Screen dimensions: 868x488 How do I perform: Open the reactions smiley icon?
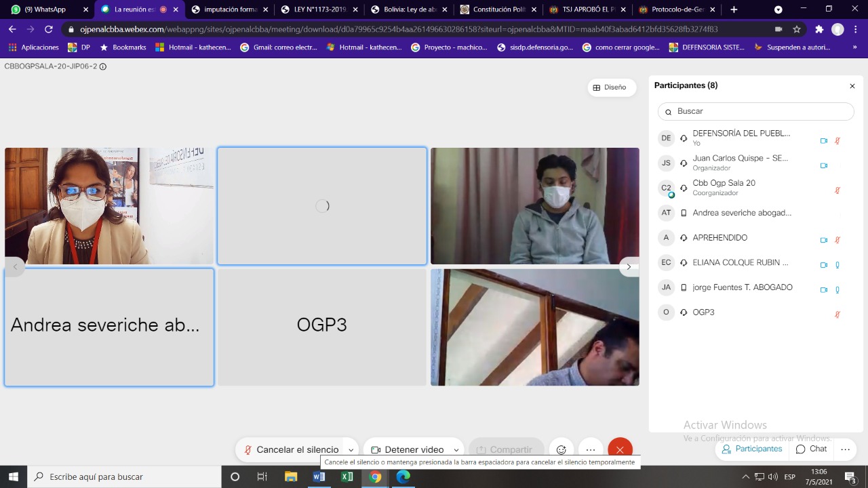click(561, 449)
